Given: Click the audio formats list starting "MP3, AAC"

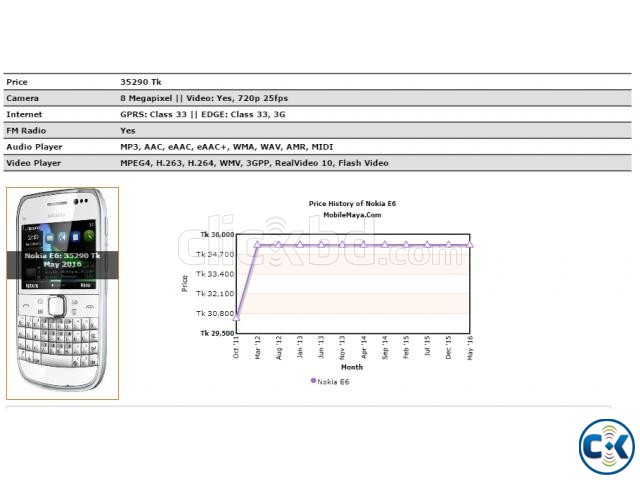Looking at the screenshot, I should point(227,147).
